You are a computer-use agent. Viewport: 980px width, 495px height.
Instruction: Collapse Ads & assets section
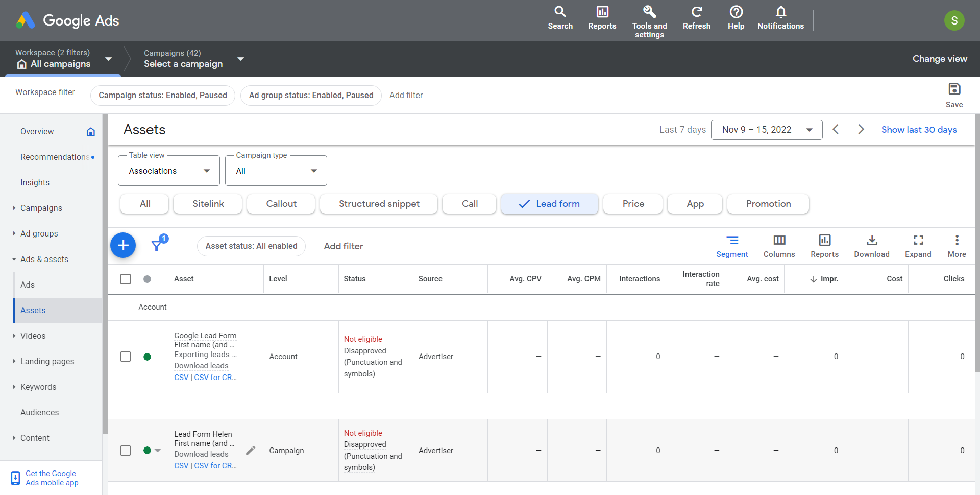pos(14,259)
